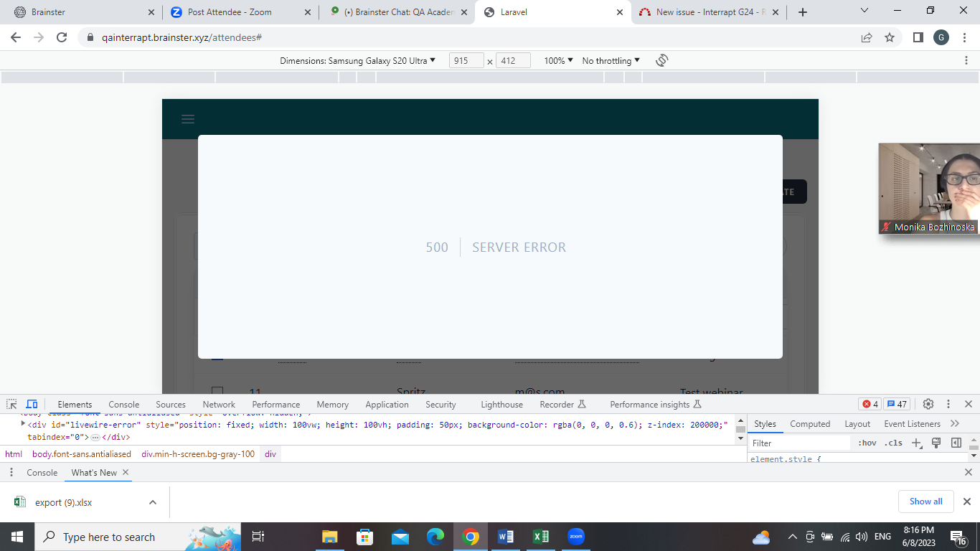Open DevTools settings gear

pyautogui.click(x=928, y=404)
